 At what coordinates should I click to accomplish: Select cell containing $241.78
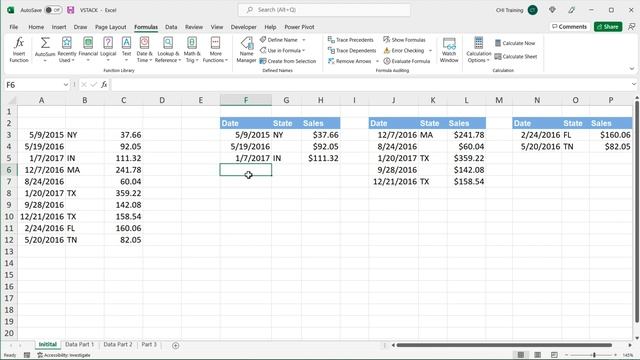tap(467, 135)
